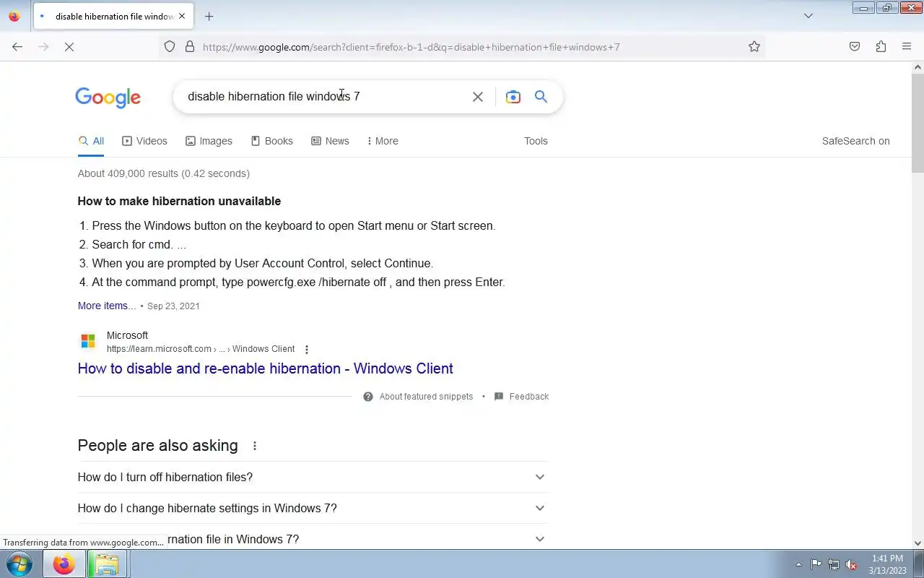Send snippet Feedback
The height and width of the screenshot is (578, 924).
pos(522,397)
